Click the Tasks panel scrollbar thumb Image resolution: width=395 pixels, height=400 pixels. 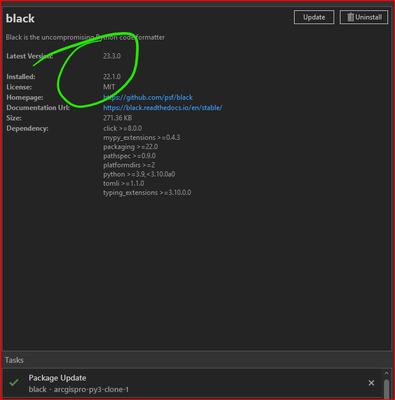point(386,389)
